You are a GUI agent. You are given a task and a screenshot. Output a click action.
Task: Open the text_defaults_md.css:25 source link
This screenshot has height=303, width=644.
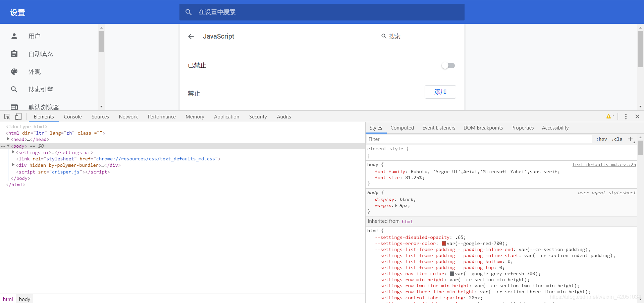604,164
